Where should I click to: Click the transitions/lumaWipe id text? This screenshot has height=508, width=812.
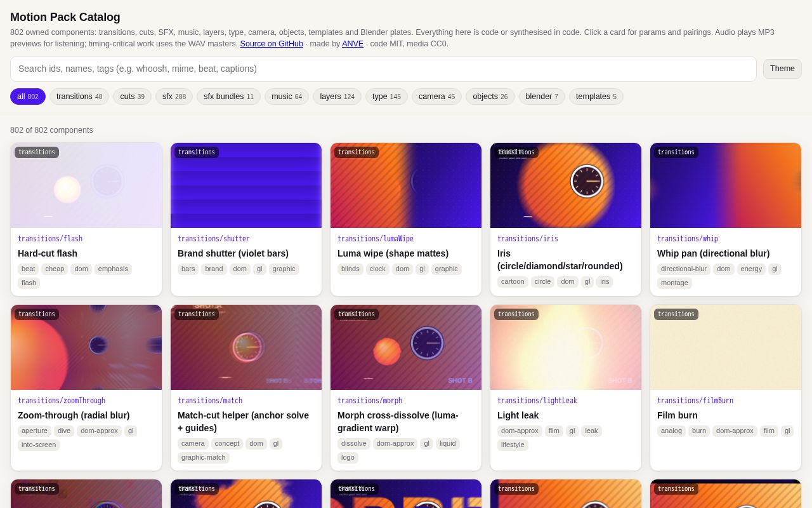click(x=376, y=239)
